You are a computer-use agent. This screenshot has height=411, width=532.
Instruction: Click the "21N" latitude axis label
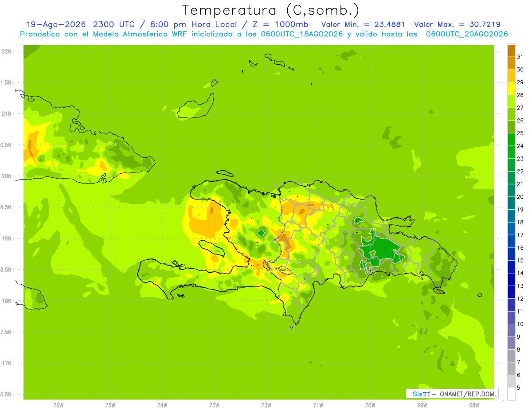coord(7,114)
